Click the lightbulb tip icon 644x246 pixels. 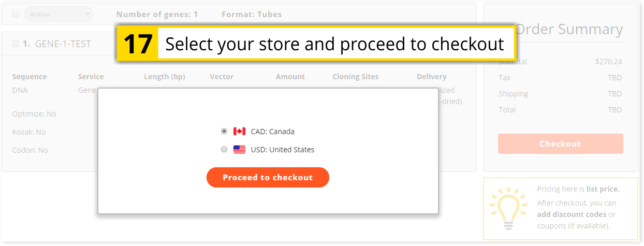tap(507, 208)
